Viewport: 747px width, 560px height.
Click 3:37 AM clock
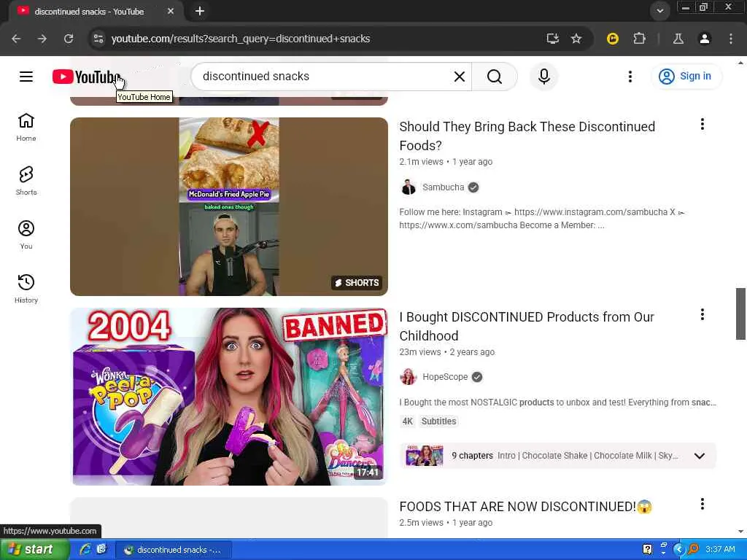(x=720, y=549)
